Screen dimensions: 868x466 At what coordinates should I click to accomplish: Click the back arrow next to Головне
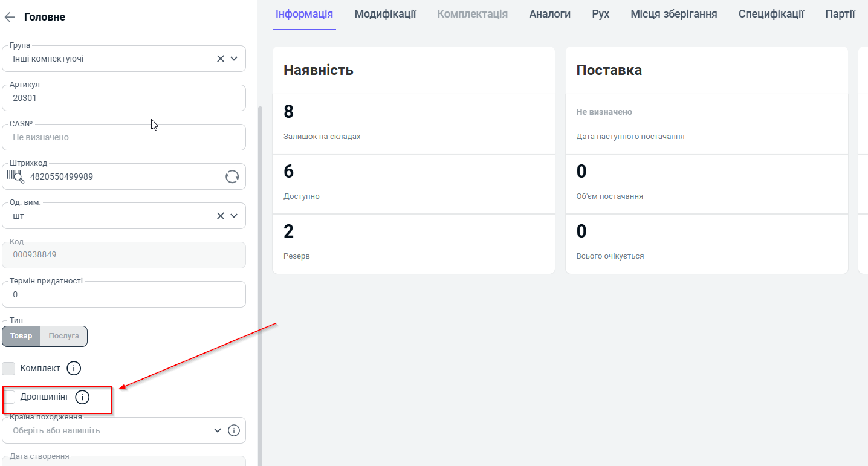(10, 17)
